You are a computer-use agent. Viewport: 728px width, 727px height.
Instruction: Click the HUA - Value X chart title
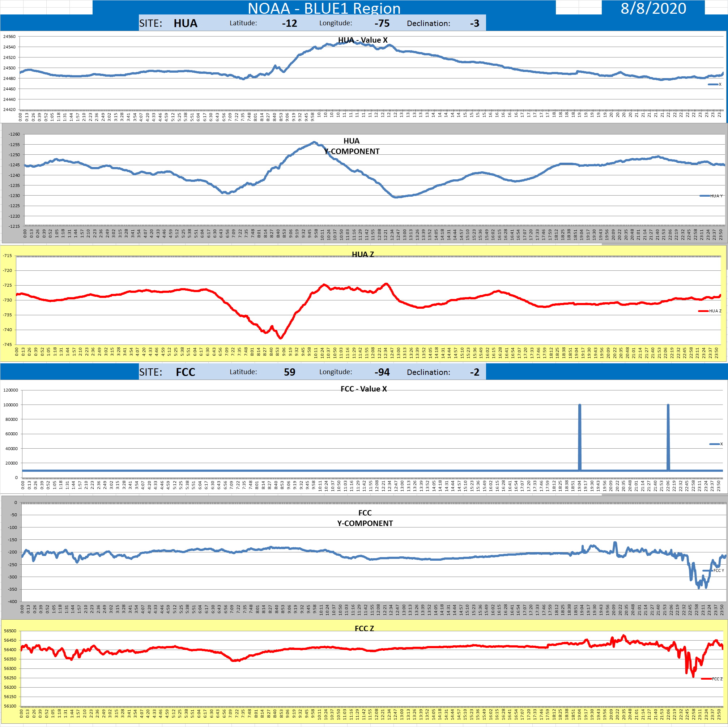(x=362, y=40)
